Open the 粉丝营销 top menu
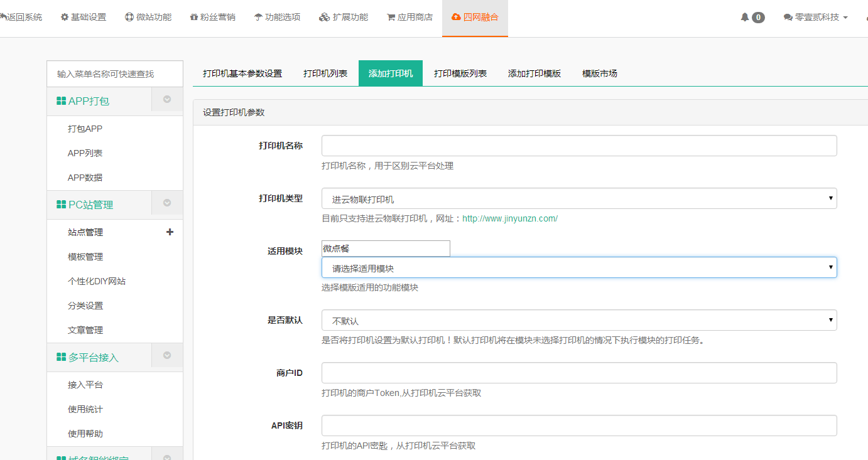Viewport: 868px width, 460px height. tap(213, 18)
